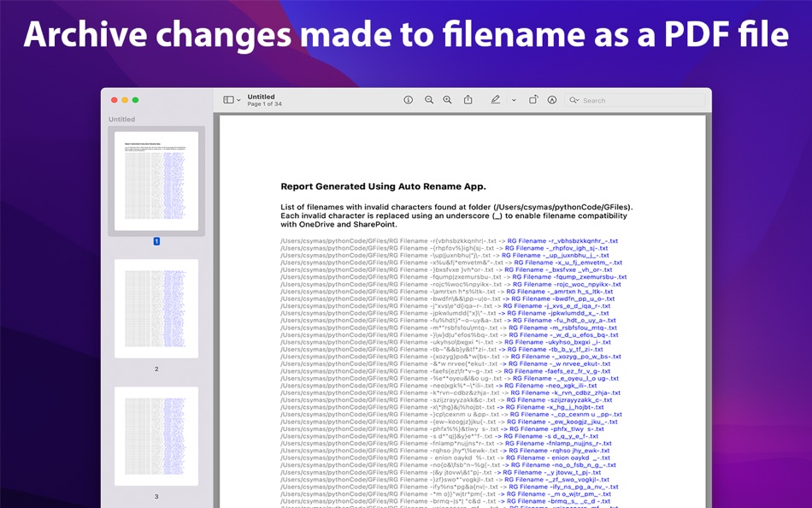Show the Markup toolbar icon
The width and height of the screenshot is (812, 508).
point(552,100)
